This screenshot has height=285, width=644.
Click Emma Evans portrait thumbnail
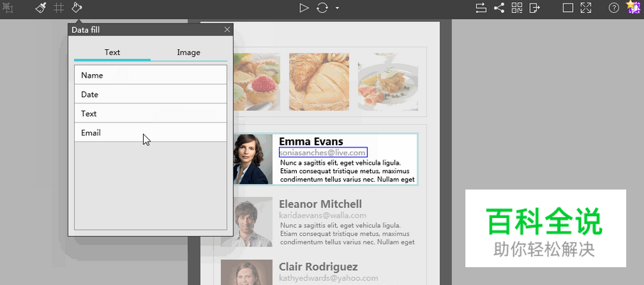pyautogui.click(x=253, y=159)
